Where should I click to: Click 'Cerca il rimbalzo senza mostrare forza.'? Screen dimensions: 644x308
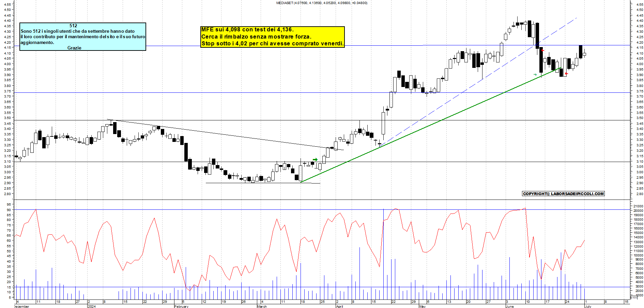[256, 36]
